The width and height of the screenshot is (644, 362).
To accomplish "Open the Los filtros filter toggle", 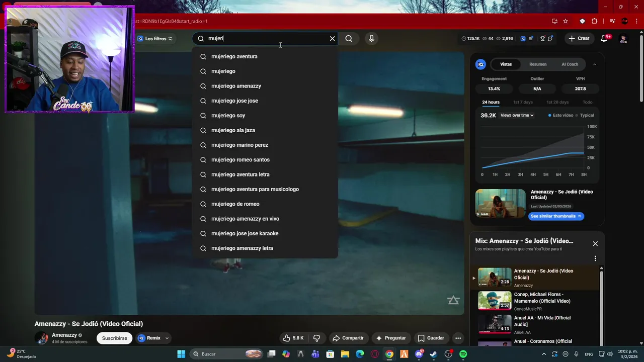I will click(155, 39).
